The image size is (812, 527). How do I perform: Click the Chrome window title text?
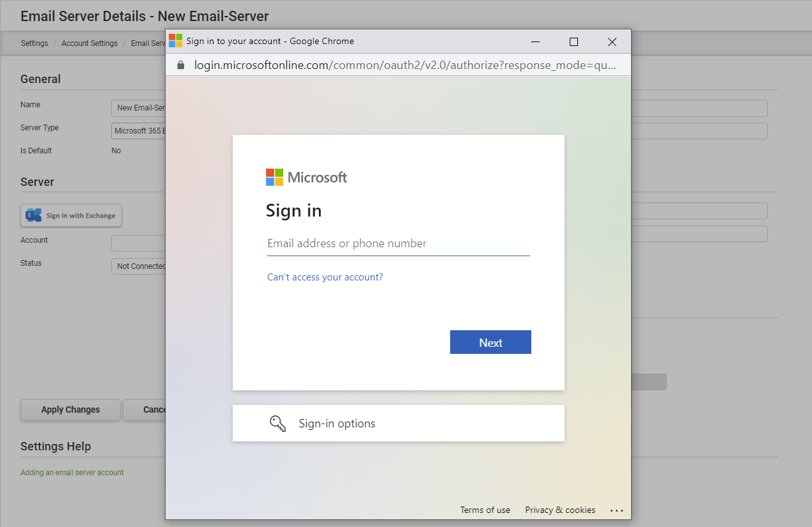pos(270,41)
